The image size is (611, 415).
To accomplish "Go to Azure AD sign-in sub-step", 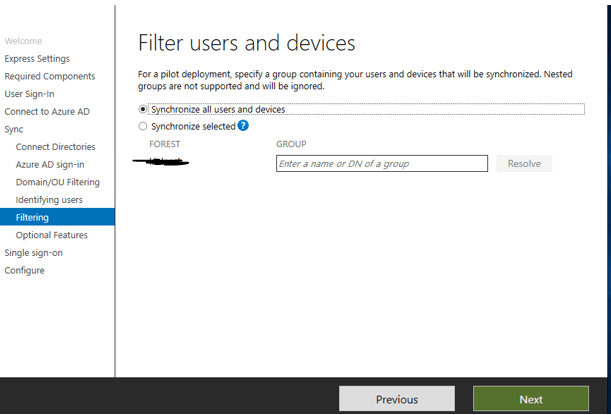I will click(x=50, y=164).
